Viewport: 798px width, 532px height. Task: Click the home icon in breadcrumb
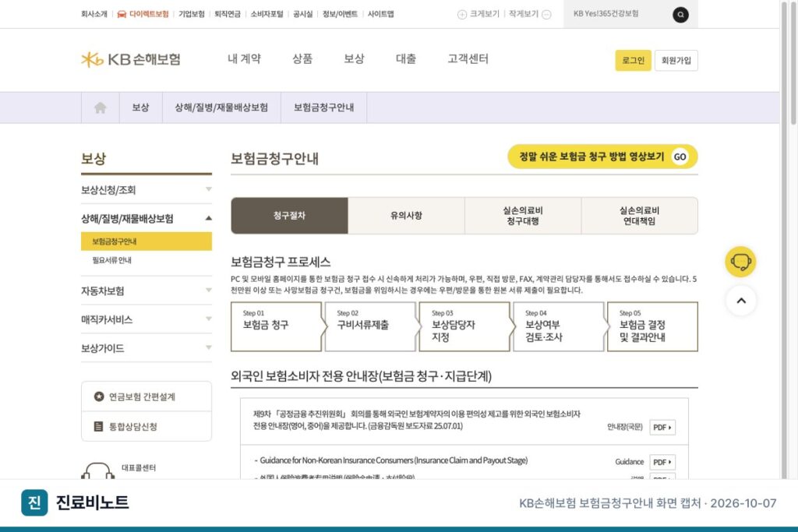(101, 107)
